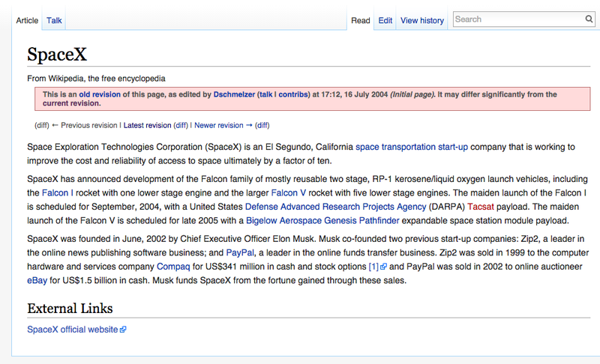Follow the Falcon V link
The image size is (600, 364).
[x=289, y=193]
